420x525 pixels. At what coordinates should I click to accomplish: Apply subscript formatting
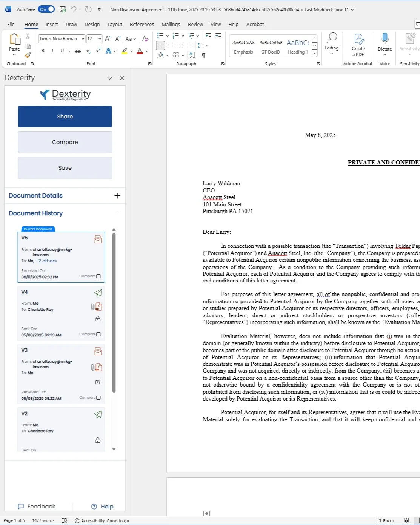pyautogui.click(x=88, y=51)
